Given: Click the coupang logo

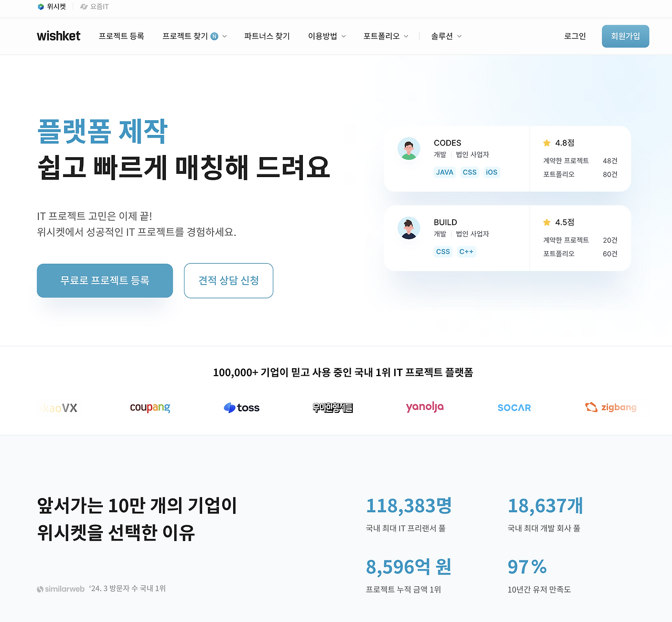Looking at the screenshot, I should tap(150, 407).
